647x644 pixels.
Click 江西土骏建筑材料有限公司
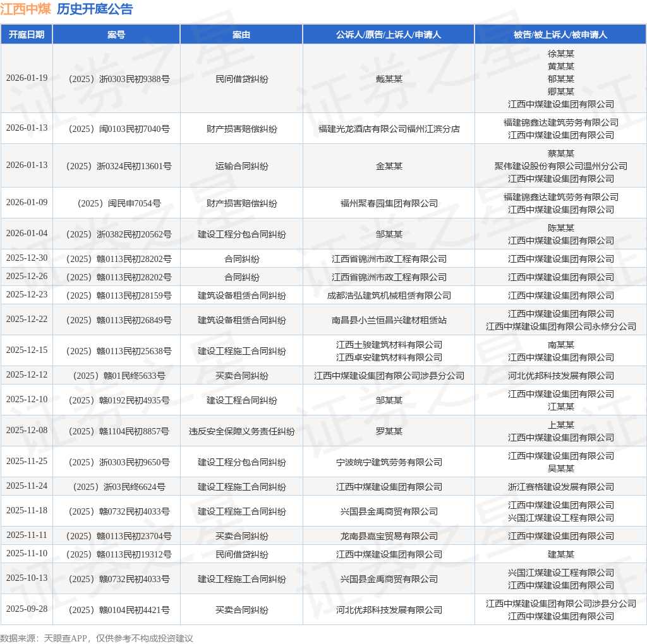[389, 345]
